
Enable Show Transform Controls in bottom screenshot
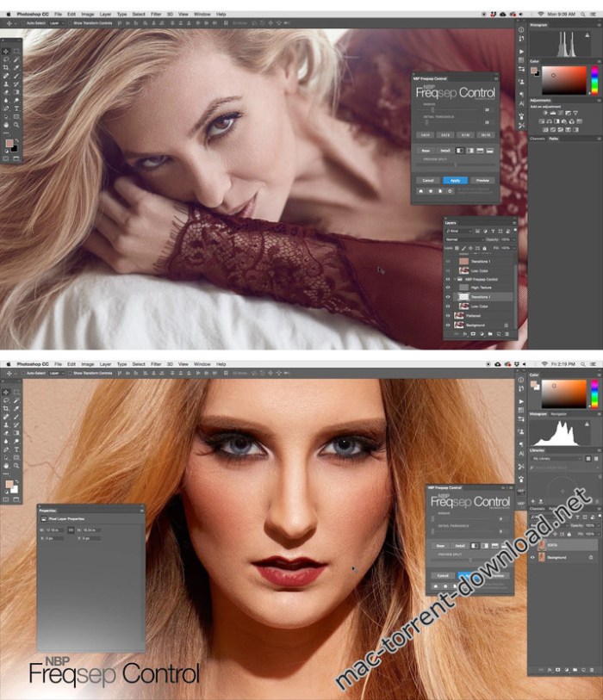(70, 373)
